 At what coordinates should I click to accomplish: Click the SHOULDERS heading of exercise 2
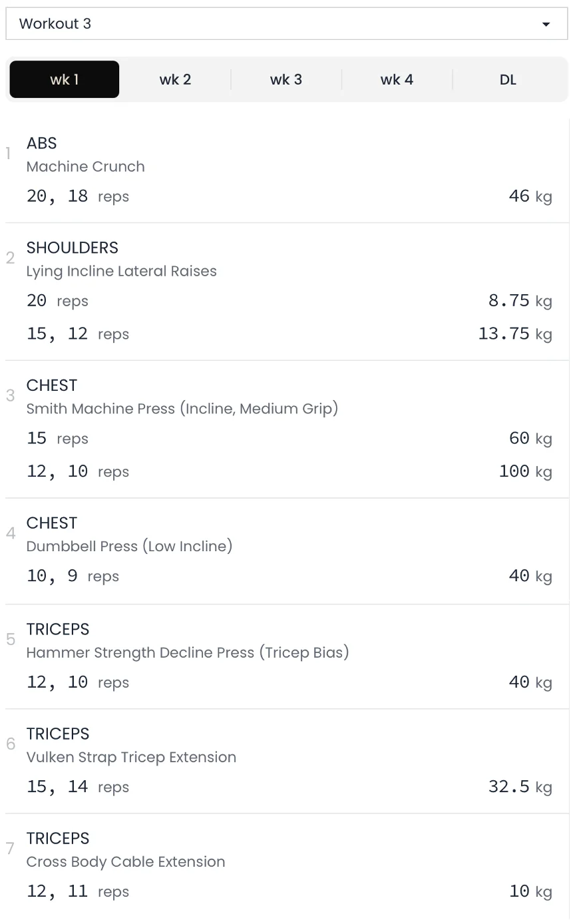73,248
